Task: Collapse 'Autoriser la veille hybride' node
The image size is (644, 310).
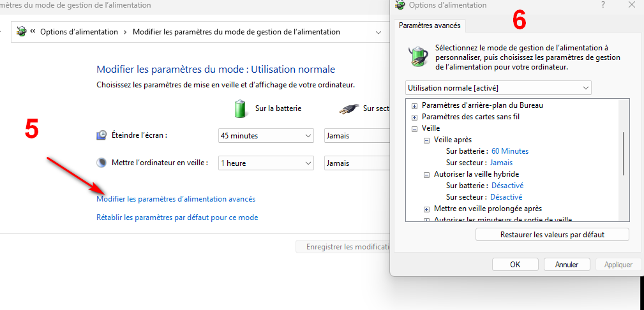Action: pyautogui.click(x=426, y=175)
